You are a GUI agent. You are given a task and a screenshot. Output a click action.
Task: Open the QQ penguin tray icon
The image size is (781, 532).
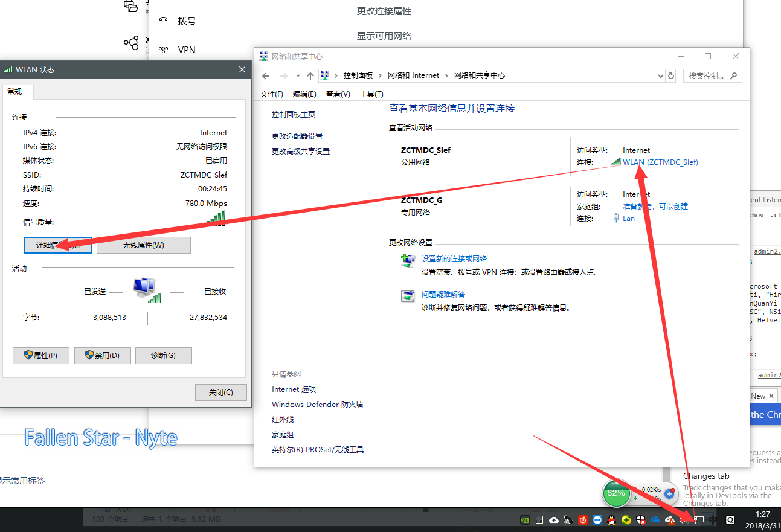pyautogui.click(x=612, y=520)
